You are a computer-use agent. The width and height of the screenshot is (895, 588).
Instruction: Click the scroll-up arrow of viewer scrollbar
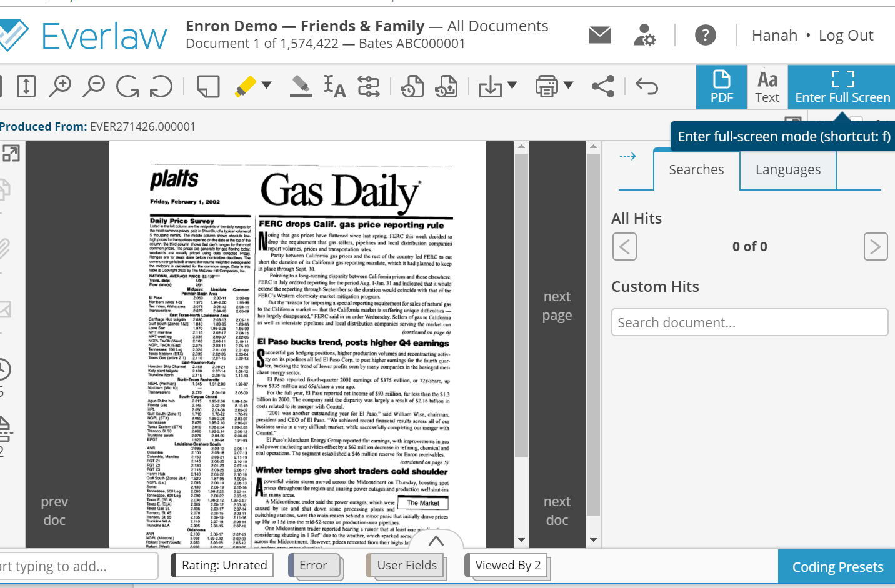click(x=521, y=147)
